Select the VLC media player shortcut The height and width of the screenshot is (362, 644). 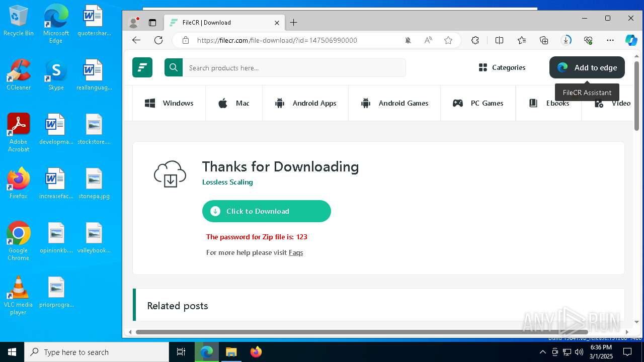(19, 295)
